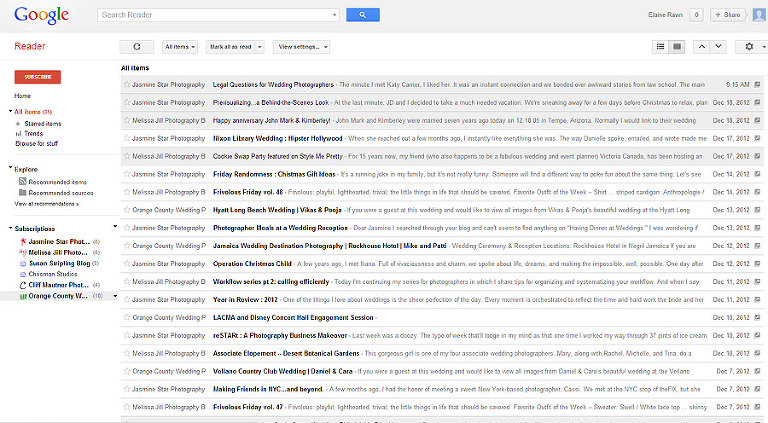The width and height of the screenshot is (768, 423).
Task: Collapse the Subscriptions section triangle
Action: tap(10, 228)
